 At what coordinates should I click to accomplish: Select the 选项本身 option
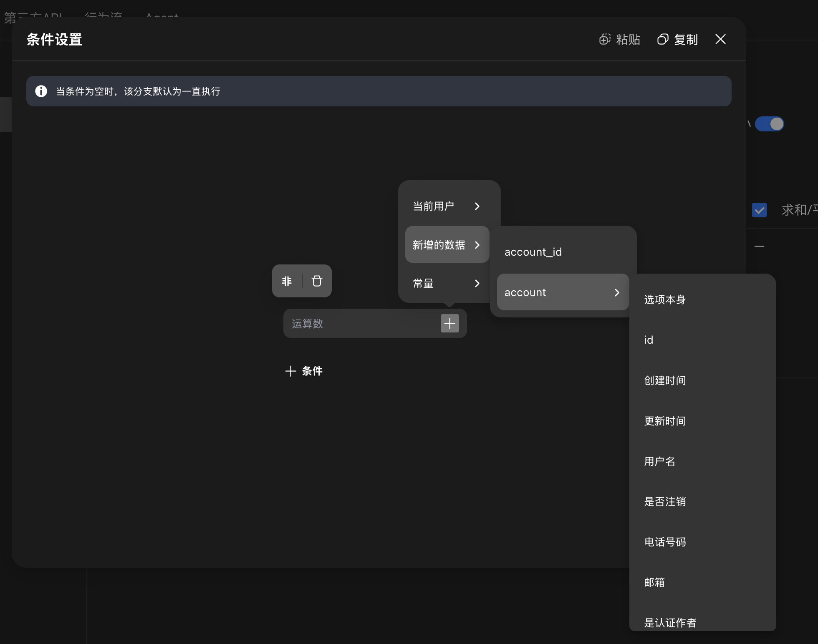coord(664,299)
